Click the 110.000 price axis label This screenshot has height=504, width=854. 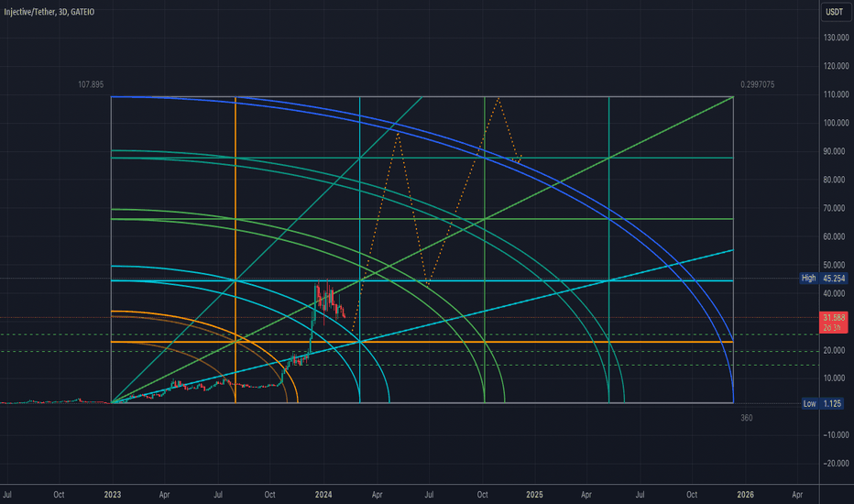[836, 94]
